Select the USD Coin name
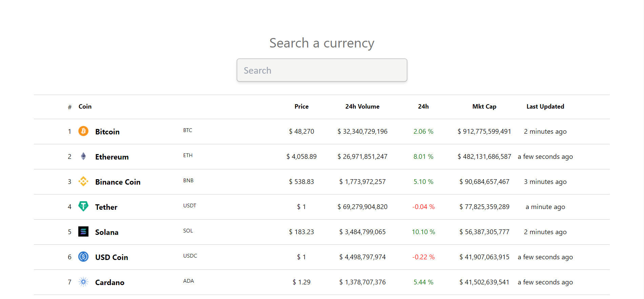This screenshot has width=644, height=299. (x=112, y=257)
